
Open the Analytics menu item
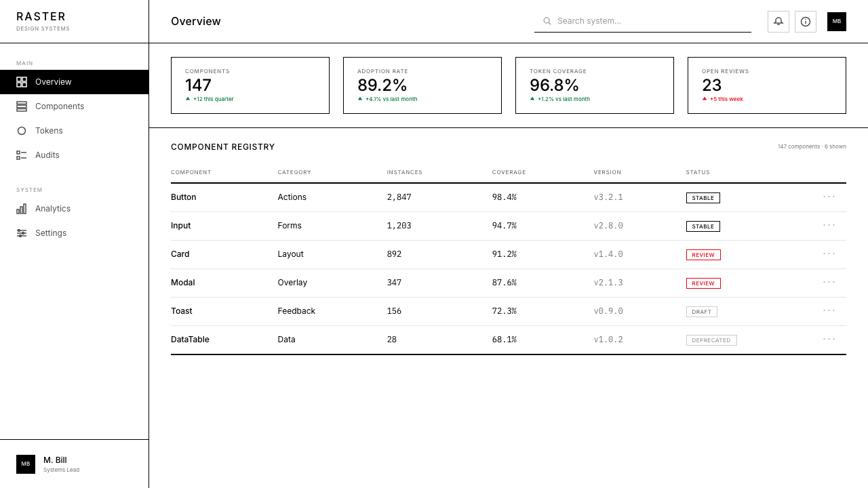(74, 209)
